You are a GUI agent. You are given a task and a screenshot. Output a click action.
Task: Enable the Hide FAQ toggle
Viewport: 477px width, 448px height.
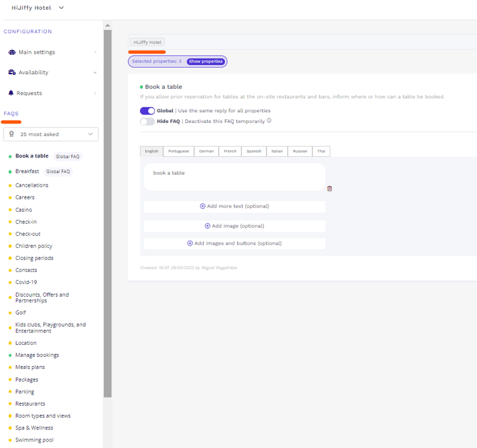pos(147,121)
